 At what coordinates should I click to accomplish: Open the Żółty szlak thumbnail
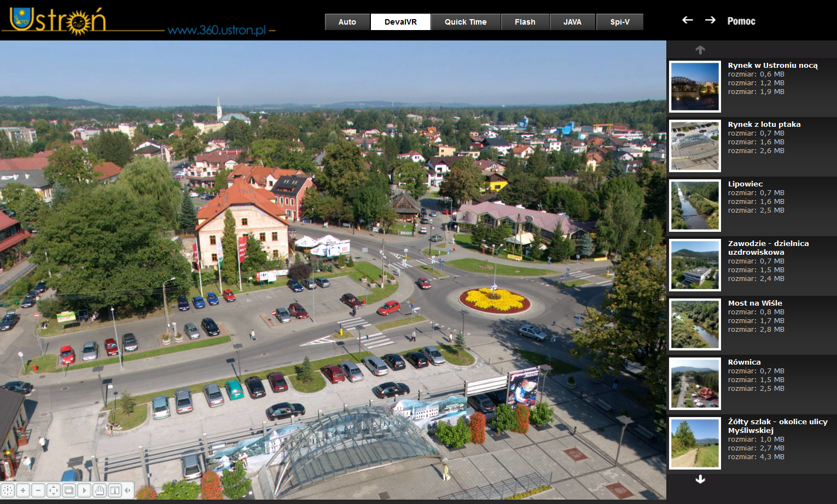point(695,443)
